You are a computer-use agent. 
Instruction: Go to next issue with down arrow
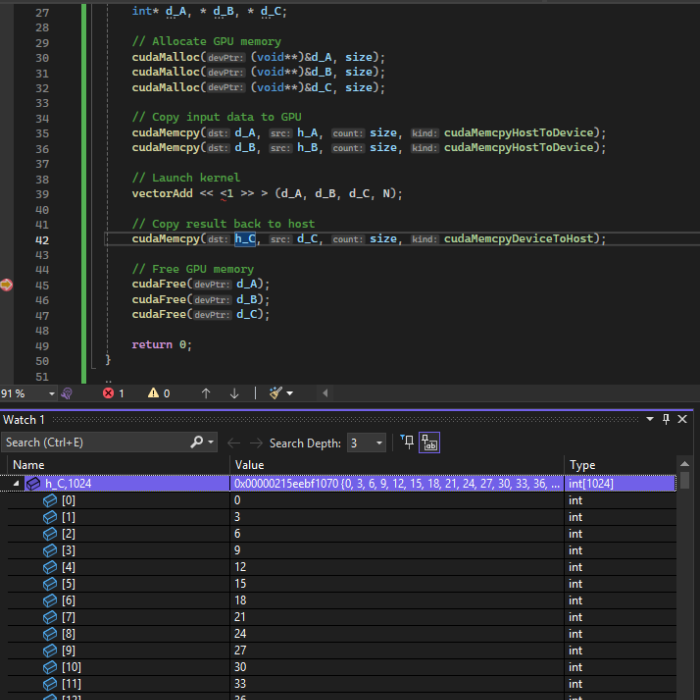click(234, 393)
